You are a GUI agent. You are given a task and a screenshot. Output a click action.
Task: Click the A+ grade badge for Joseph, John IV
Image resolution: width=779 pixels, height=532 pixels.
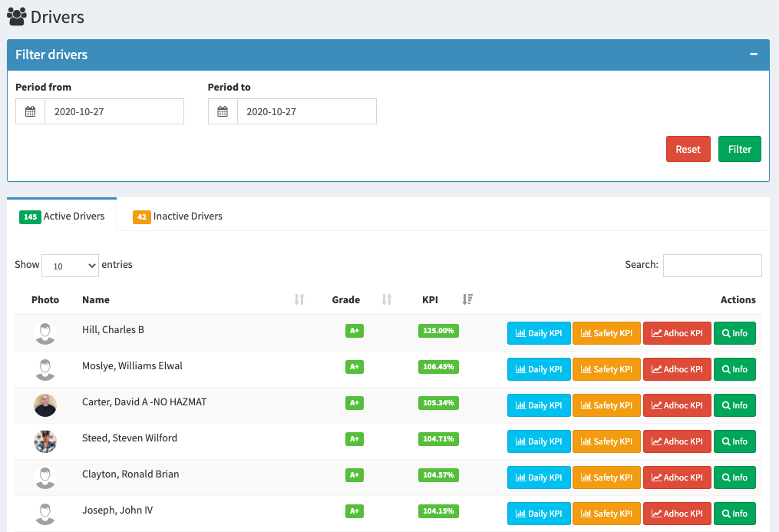pyautogui.click(x=355, y=511)
